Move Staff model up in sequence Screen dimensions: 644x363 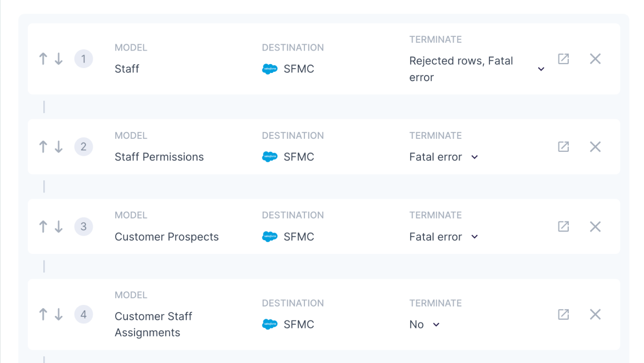(43, 59)
